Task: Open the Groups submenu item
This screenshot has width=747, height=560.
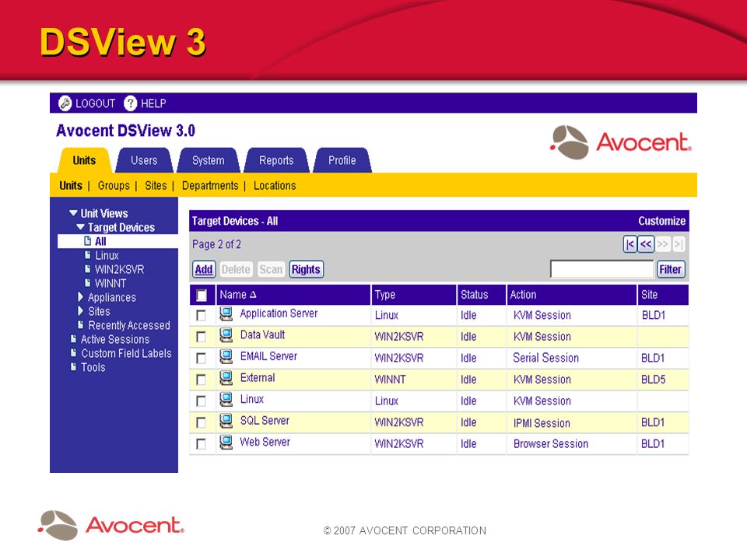Action: point(114,185)
